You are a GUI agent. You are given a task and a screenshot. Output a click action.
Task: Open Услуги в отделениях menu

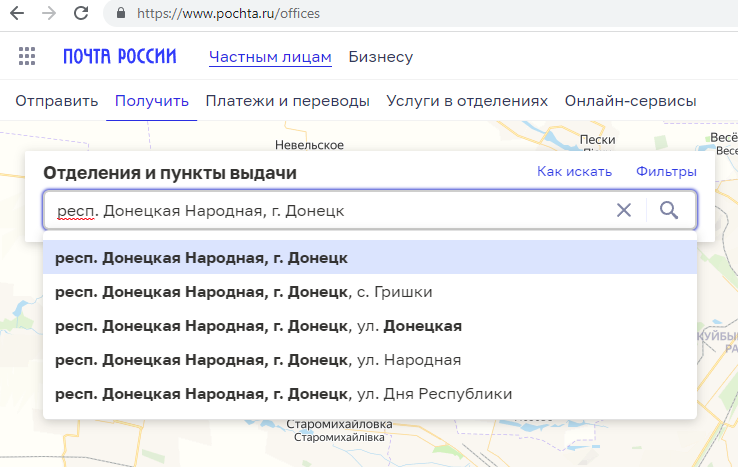coord(467,101)
